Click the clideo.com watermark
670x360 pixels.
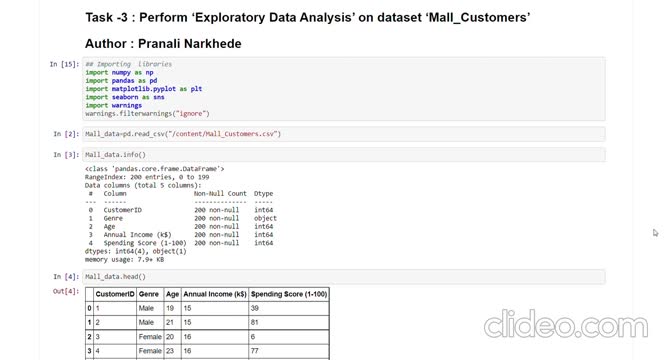566,325
